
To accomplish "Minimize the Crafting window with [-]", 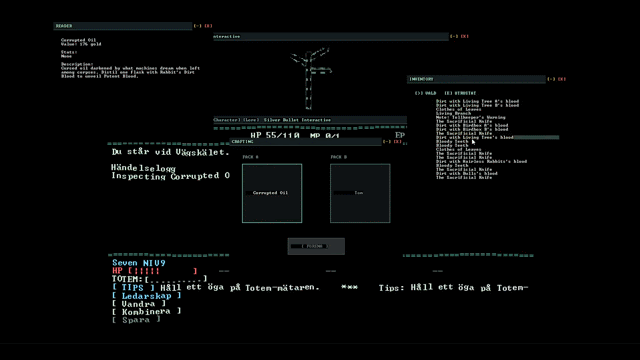I will (x=387, y=142).
